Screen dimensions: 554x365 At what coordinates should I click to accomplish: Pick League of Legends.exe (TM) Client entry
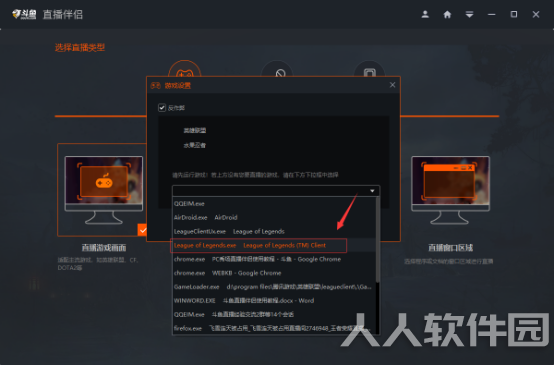click(x=274, y=245)
